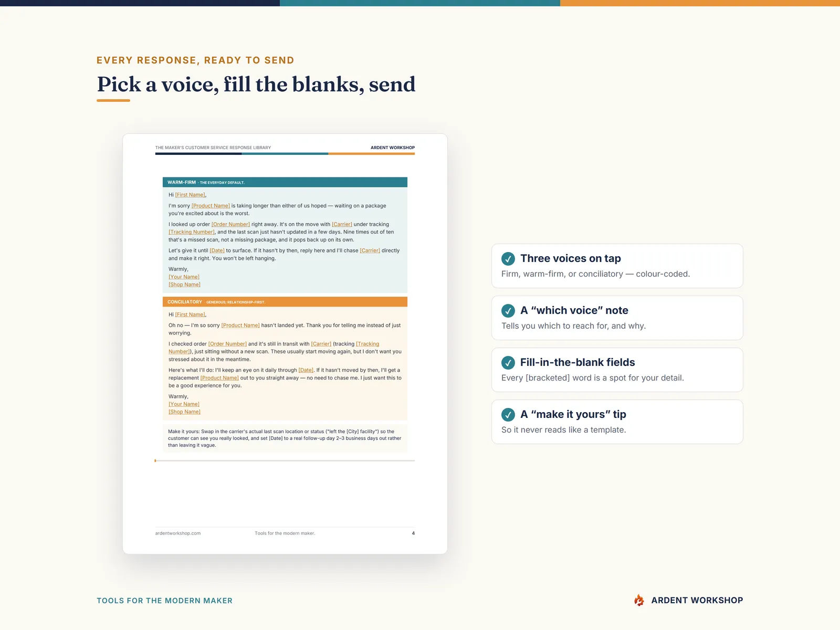Click "So it never reads like a template."
The width and height of the screenshot is (840, 630).
pyautogui.click(x=563, y=430)
